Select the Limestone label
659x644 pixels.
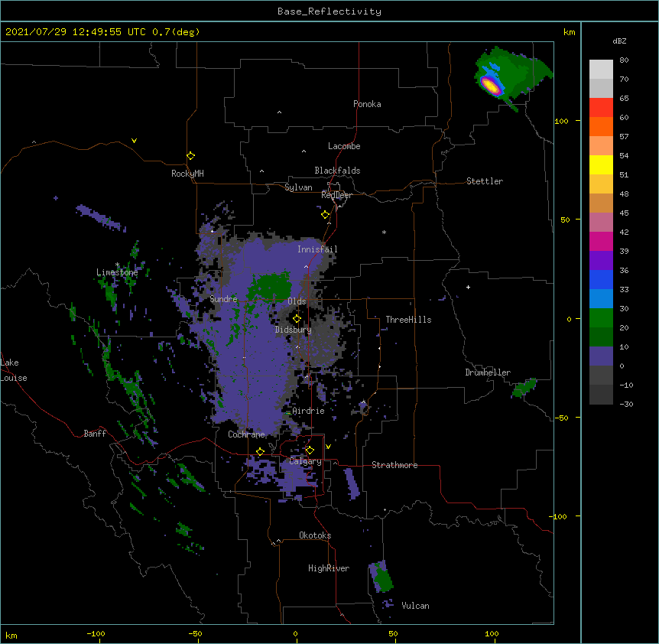(x=117, y=272)
